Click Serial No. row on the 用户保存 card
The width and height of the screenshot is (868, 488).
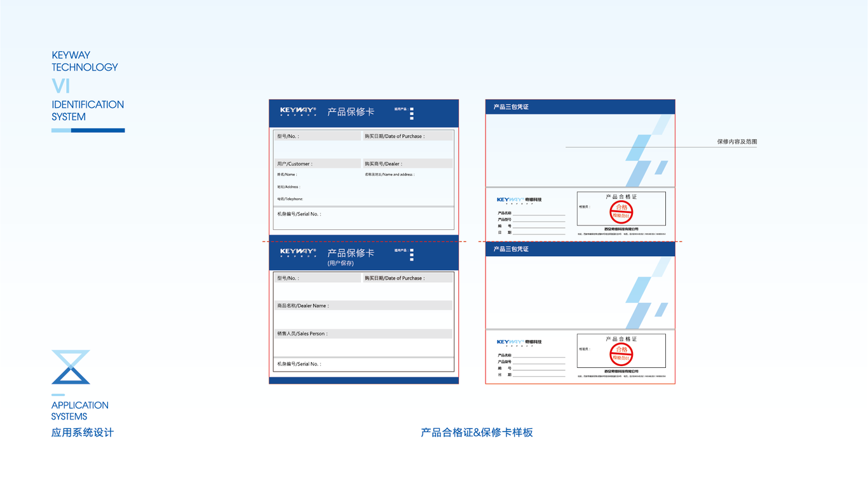tap(363, 364)
